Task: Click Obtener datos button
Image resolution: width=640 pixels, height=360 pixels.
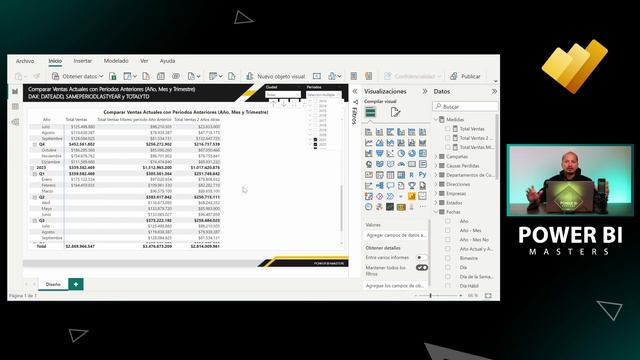Action: pyautogui.click(x=78, y=76)
